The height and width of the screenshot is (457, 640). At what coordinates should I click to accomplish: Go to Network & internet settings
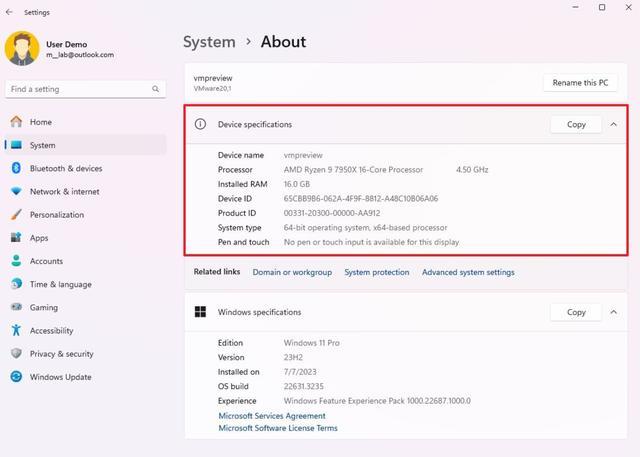85,191
